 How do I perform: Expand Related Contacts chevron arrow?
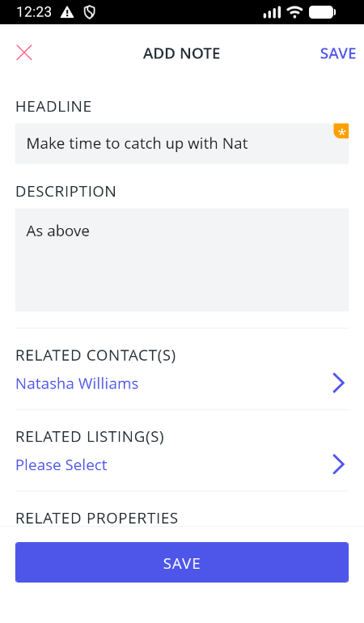339,384
